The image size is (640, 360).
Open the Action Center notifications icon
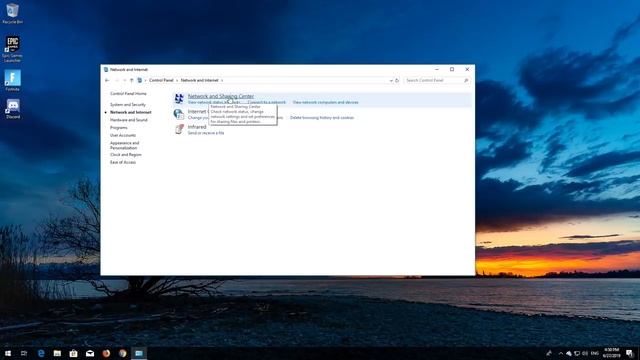pos(630,353)
